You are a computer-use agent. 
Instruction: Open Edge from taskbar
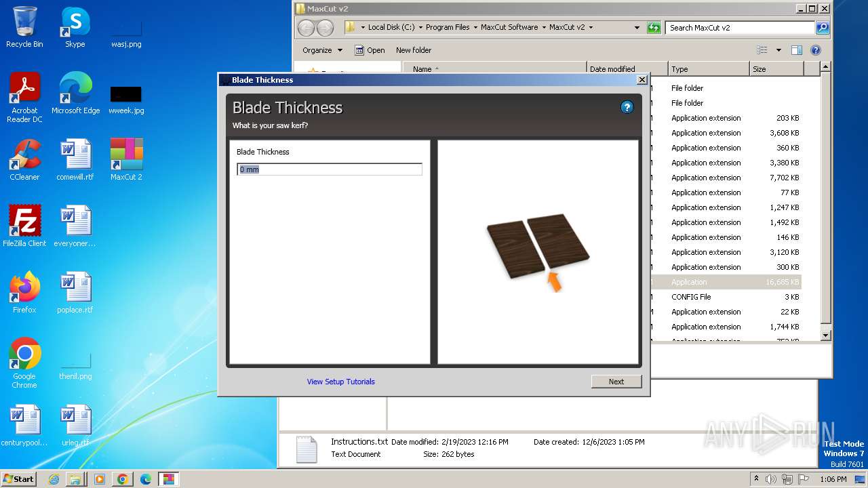tap(146, 479)
